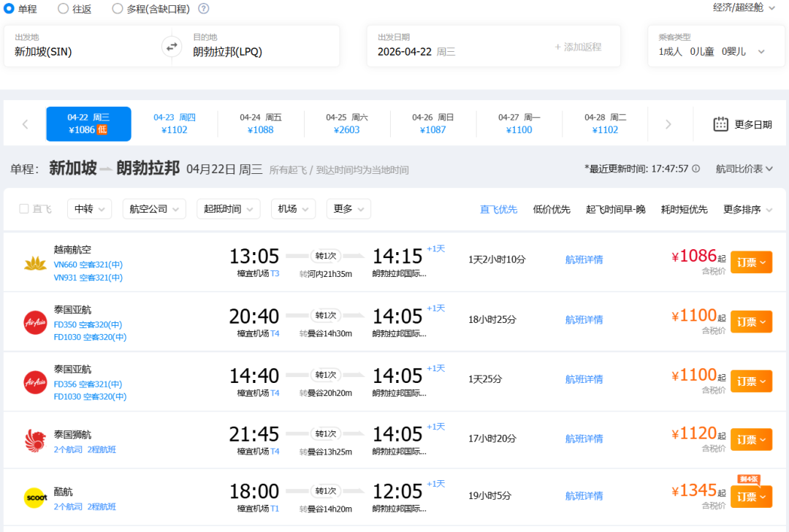Click the Scoot airline logo
Viewport: 789px width, 532px height.
[x=35, y=498]
